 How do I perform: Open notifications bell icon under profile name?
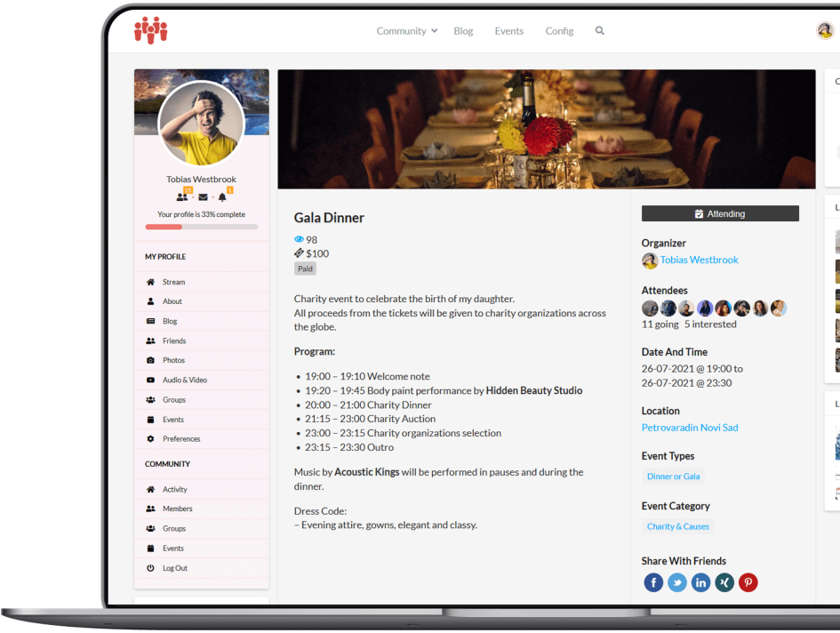pos(222,197)
